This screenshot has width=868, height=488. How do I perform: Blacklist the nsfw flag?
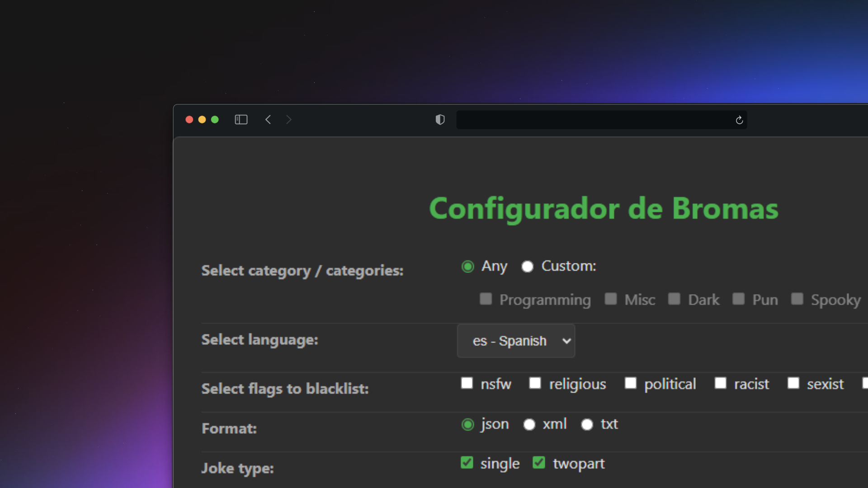point(467,384)
